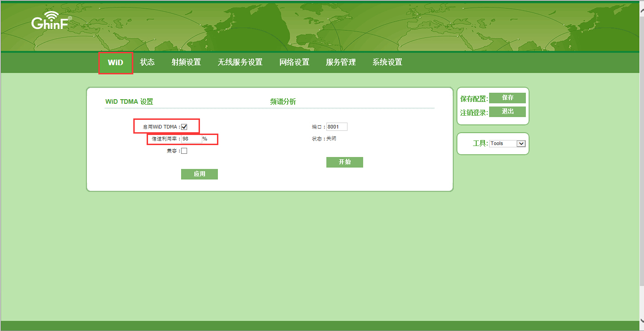Click the scrollbar up arrow
Screen dimensions: 644x331
[x=641, y=6]
